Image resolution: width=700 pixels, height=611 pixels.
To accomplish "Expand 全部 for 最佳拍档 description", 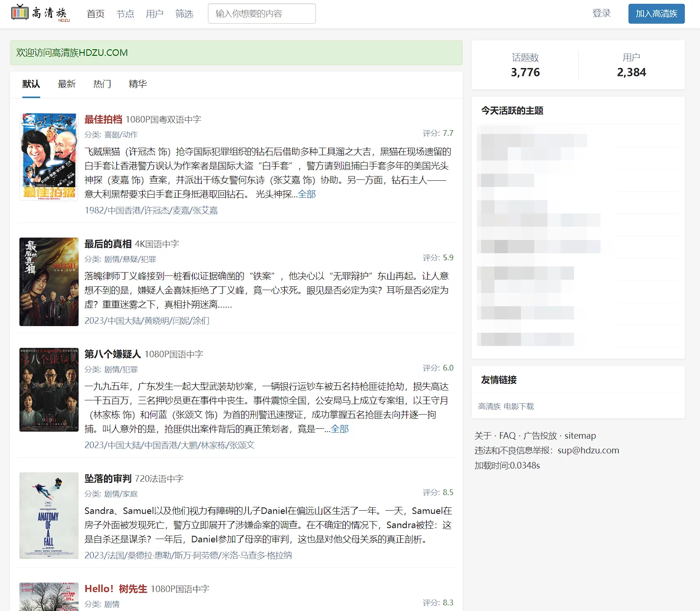I will pyautogui.click(x=307, y=194).
